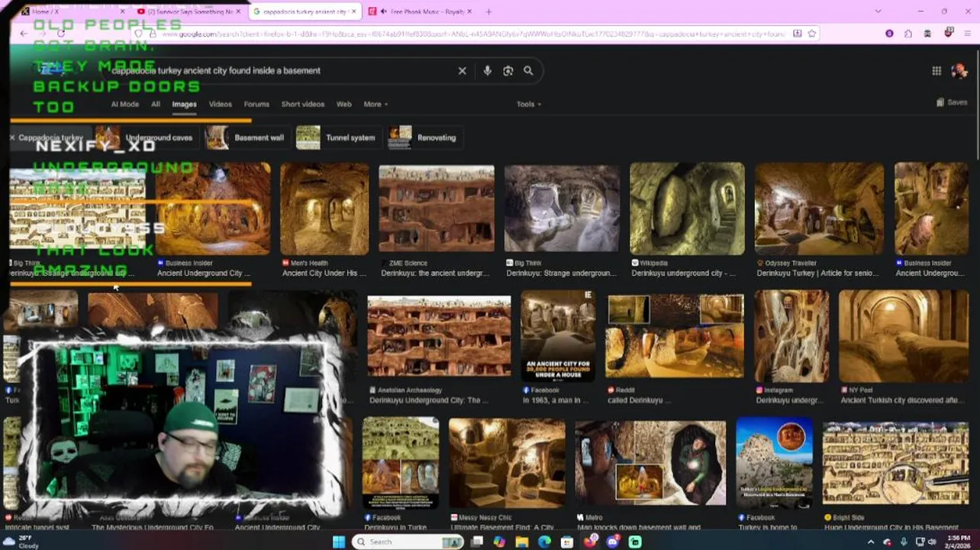Open the taskbar clock and date
980x550 pixels.
(x=956, y=542)
